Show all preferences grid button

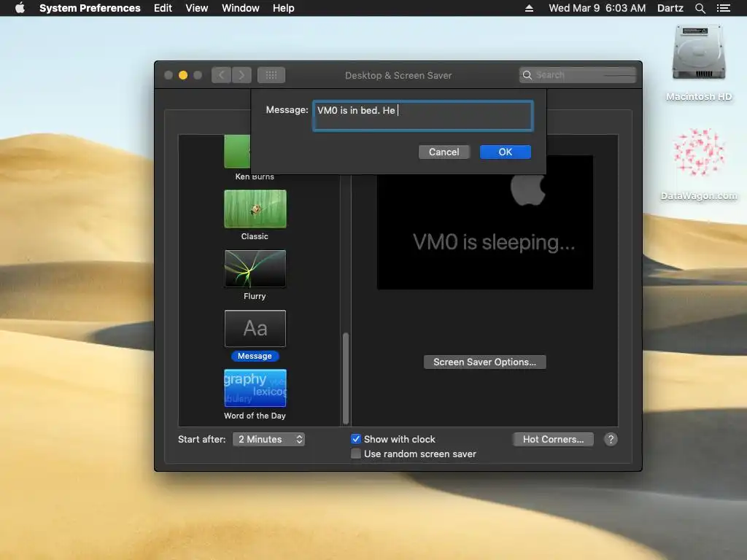[271, 75]
